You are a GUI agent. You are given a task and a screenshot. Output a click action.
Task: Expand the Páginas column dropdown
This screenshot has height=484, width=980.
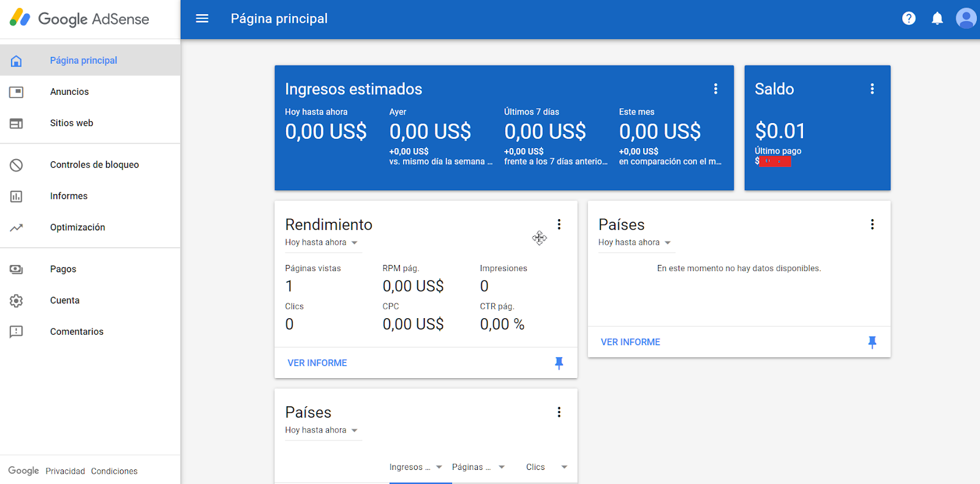click(478, 467)
